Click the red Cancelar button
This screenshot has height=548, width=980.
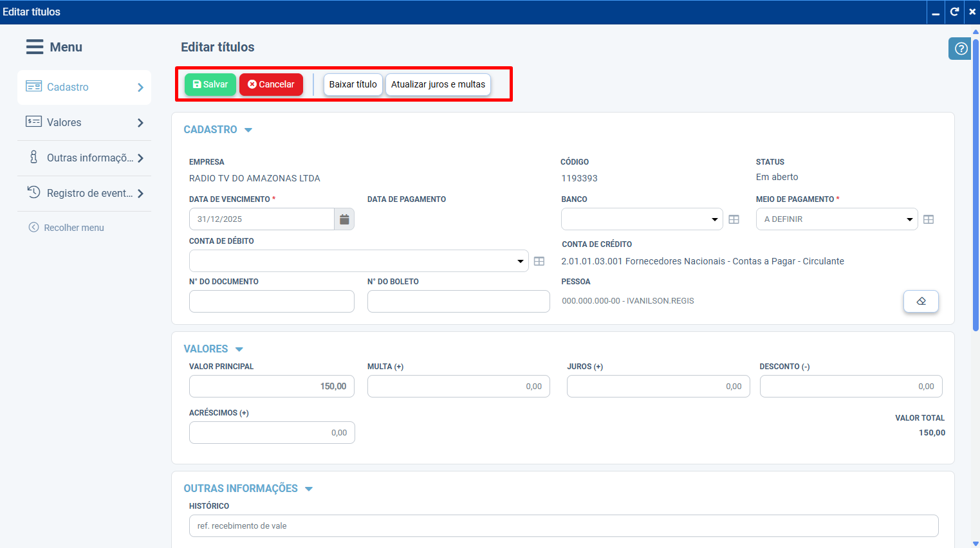(271, 84)
